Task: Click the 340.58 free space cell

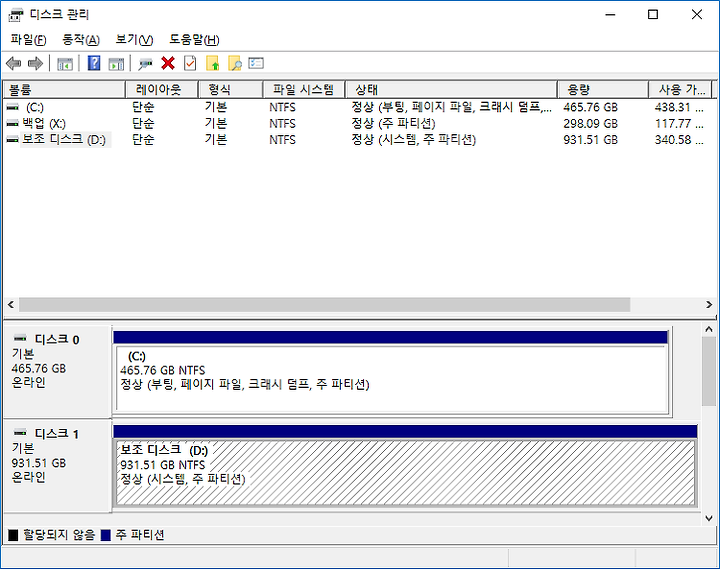Action: (679, 140)
